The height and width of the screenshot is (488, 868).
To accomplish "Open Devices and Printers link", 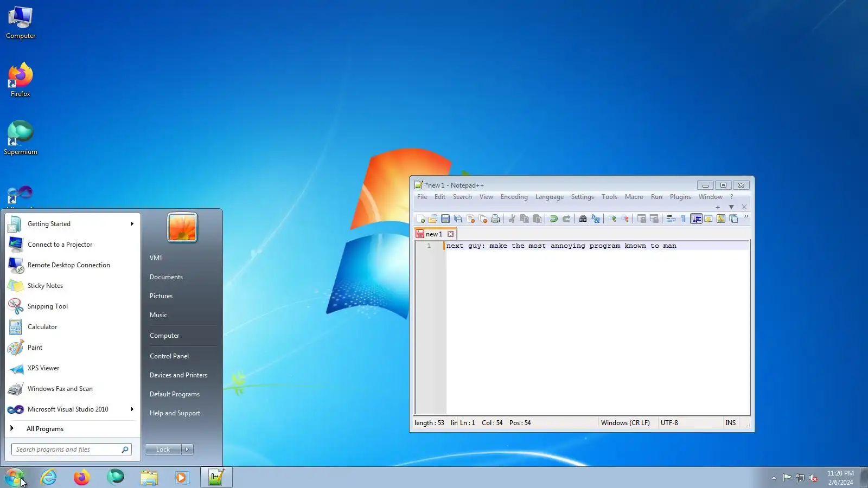I will point(178,375).
